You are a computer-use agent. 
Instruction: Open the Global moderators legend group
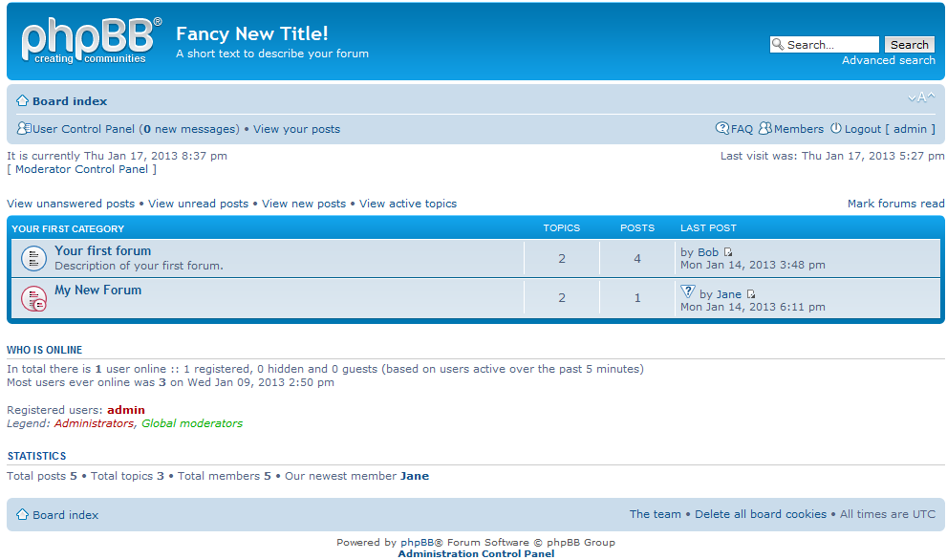192,423
